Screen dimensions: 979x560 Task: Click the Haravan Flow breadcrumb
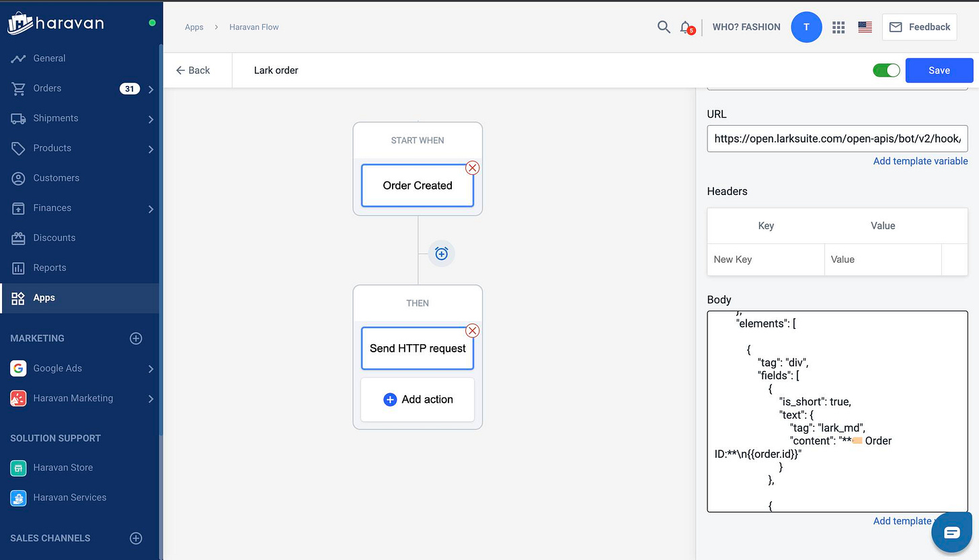254,27
